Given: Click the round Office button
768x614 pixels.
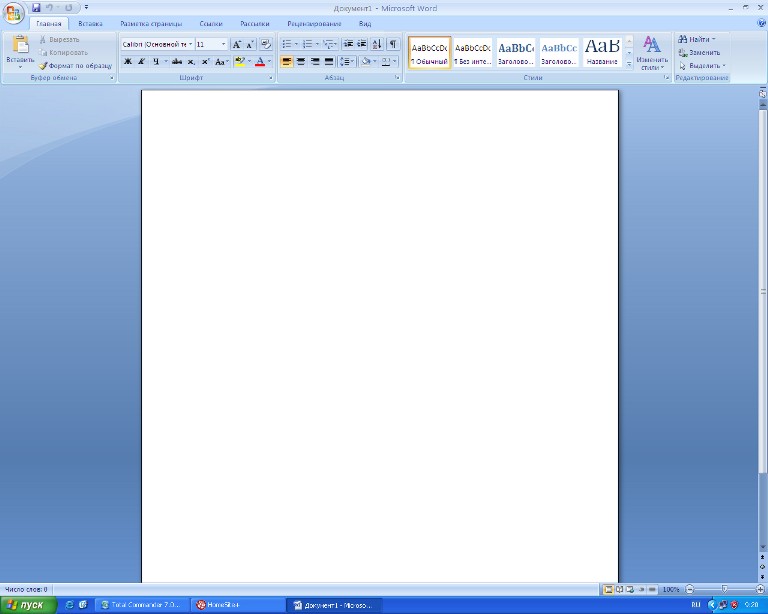Looking at the screenshot, I should click(13, 13).
